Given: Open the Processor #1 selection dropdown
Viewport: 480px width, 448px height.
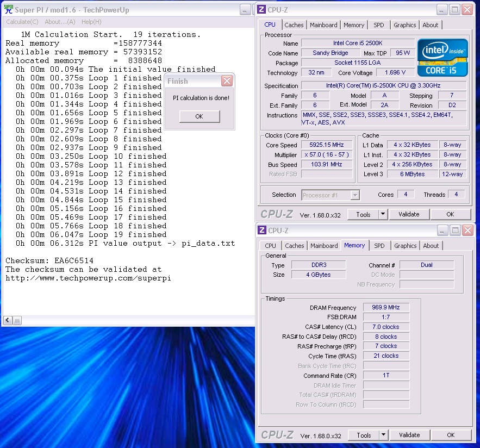Looking at the screenshot, I should pos(331,195).
